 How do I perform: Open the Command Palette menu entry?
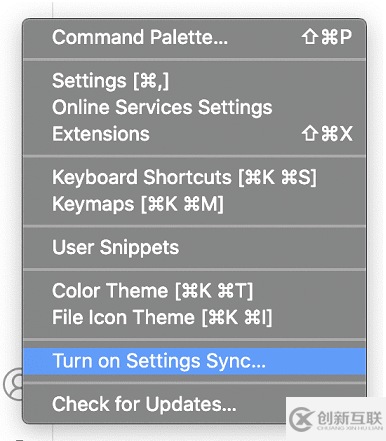click(195, 37)
